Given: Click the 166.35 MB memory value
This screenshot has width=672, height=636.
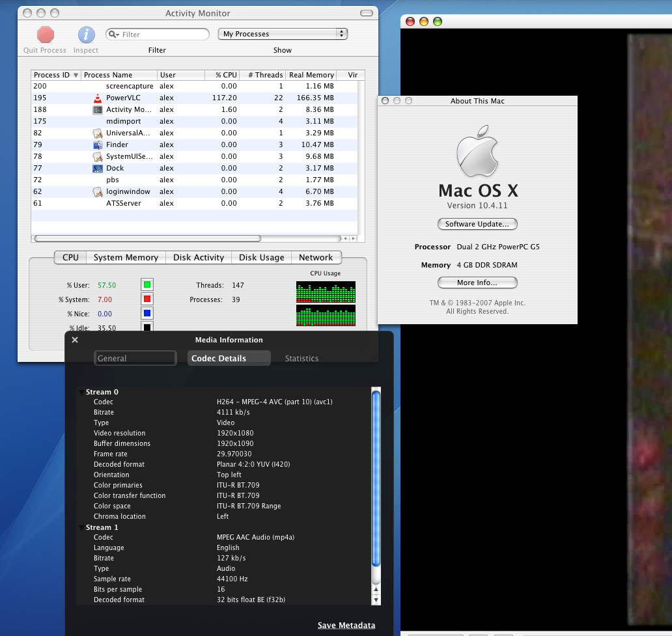Looking at the screenshot, I should pos(315,98).
